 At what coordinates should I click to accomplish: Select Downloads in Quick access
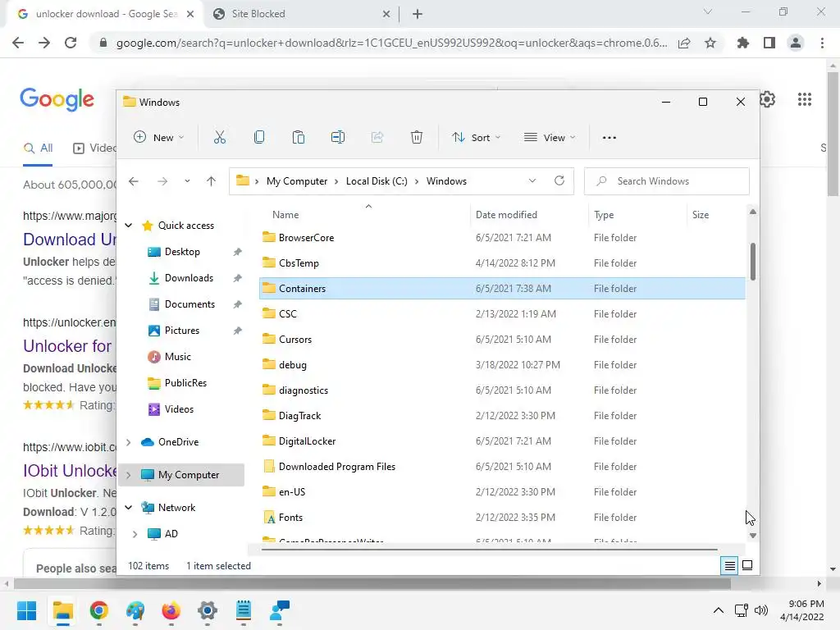pyautogui.click(x=189, y=278)
